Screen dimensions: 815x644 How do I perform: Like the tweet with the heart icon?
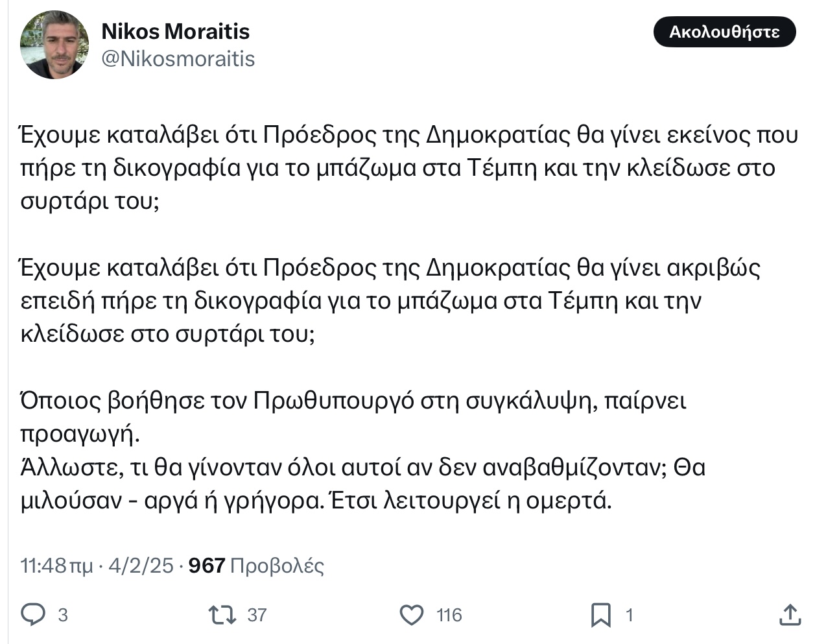click(411, 614)
